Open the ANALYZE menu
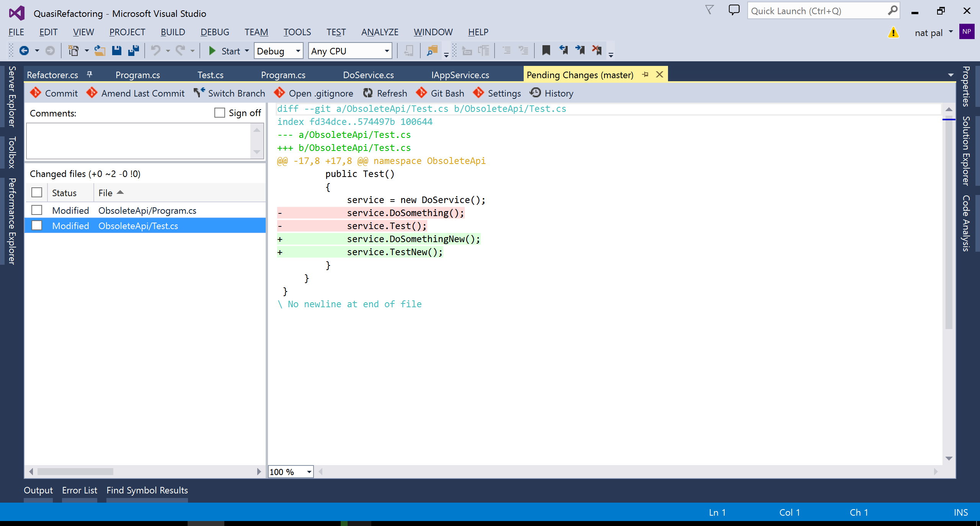Screen dimensions: 980x526 (x=379, y=32)
